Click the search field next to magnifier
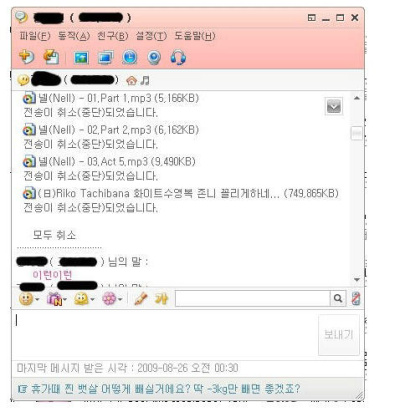 point(253,298)
